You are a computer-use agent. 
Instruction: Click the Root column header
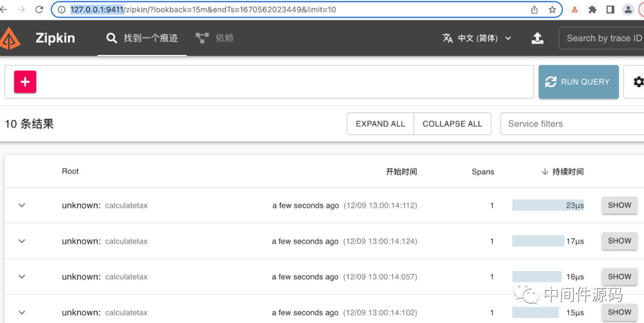pyautogui.click(x=70, y=171)
